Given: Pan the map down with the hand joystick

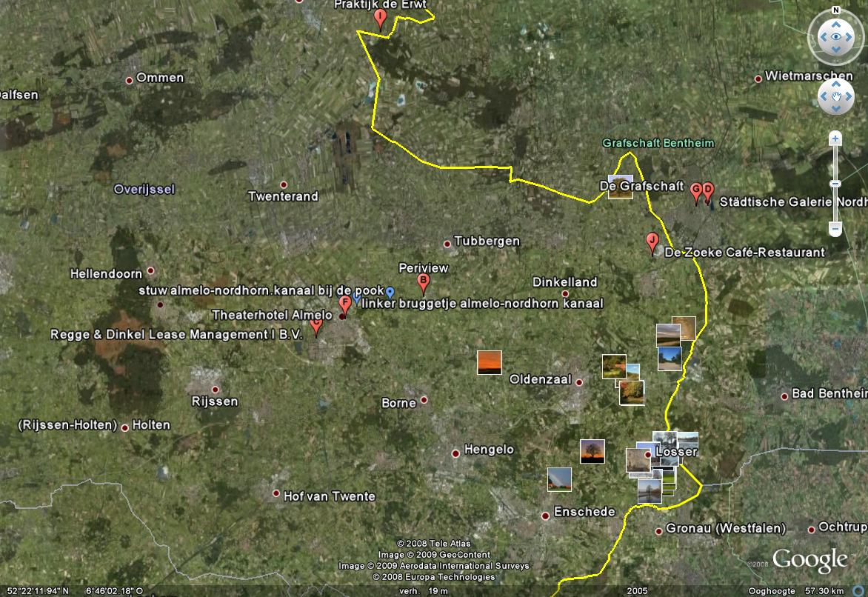Looking at the screenshot, I should click(835, 109).
